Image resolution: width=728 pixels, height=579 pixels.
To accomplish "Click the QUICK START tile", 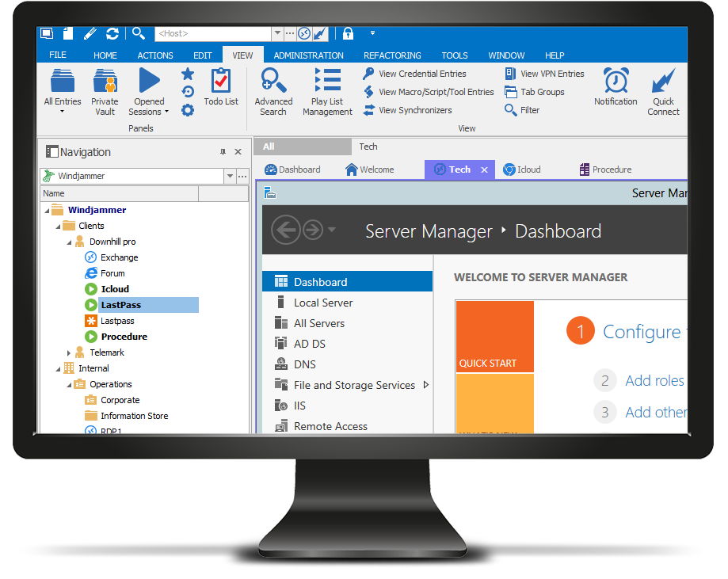I will pyautogui.click(x=495, y=337).
